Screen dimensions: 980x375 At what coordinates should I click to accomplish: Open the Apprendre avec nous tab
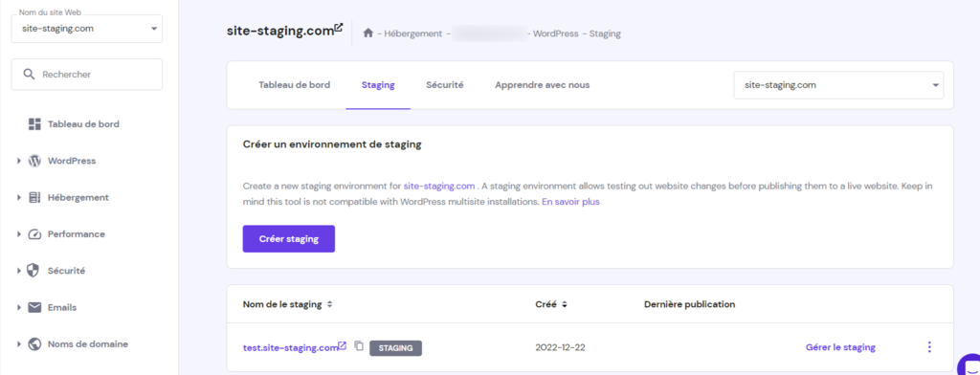point(542,85)
